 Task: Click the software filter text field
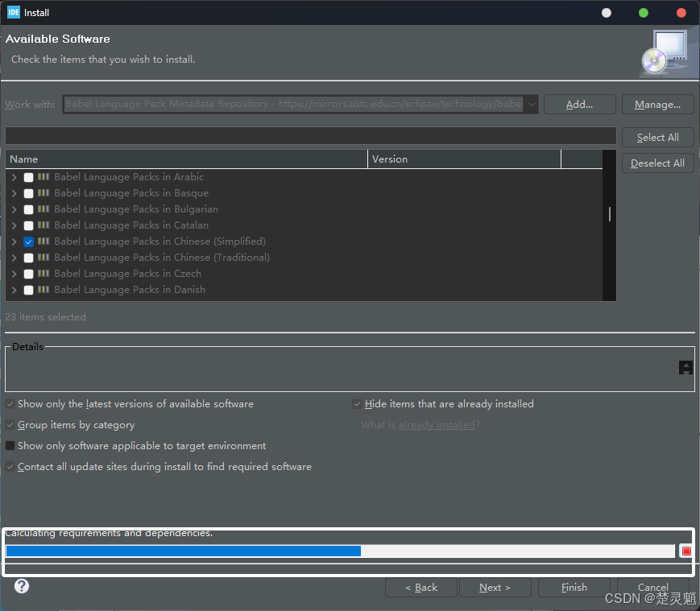pyautogui.click(x=311, y=135)
